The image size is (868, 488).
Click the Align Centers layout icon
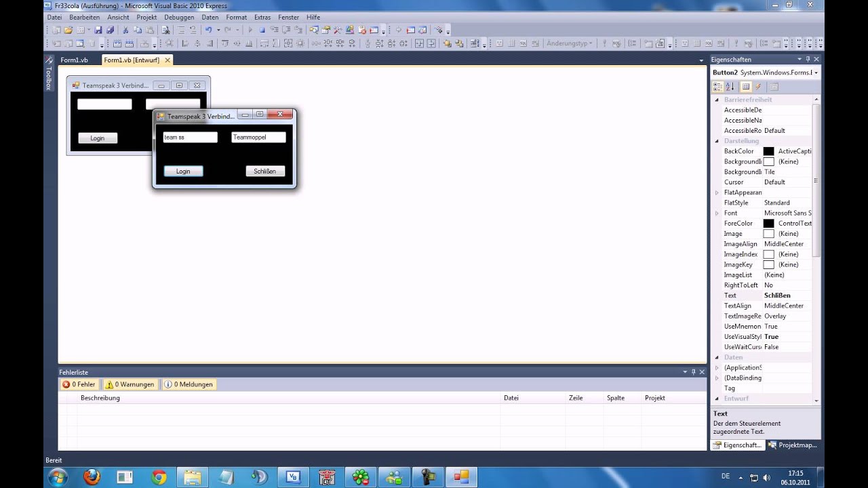coord(197,43)
